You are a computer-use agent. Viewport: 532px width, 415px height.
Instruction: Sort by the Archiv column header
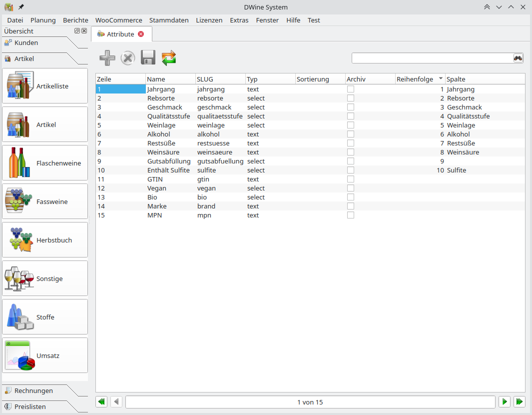(370, 79)
